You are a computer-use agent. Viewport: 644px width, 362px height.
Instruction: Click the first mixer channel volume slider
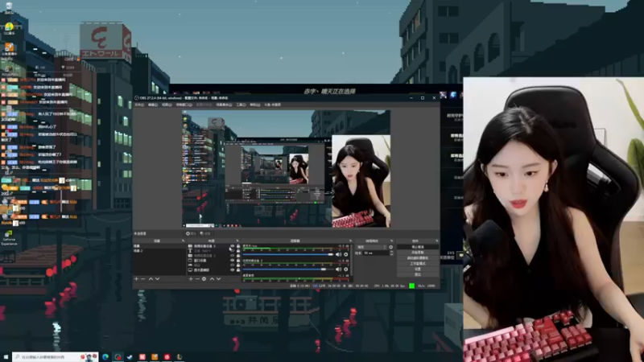pos(288,254)
